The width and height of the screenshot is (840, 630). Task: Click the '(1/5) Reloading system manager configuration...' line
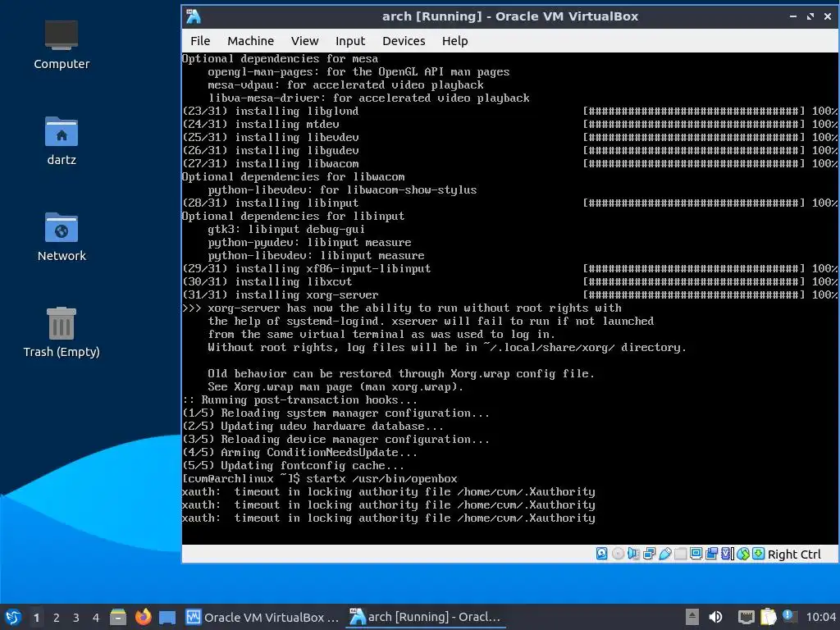[336, 413]
